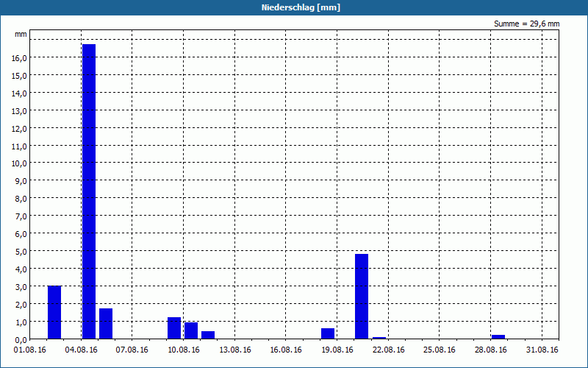The image size is (588, 368).
Task: Select the '16,0' y-axis value
Action: click(21, 58)
